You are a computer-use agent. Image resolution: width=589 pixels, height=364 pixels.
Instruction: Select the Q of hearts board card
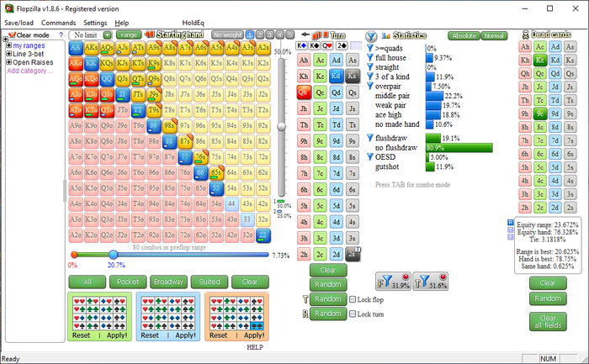click(327, 45)
